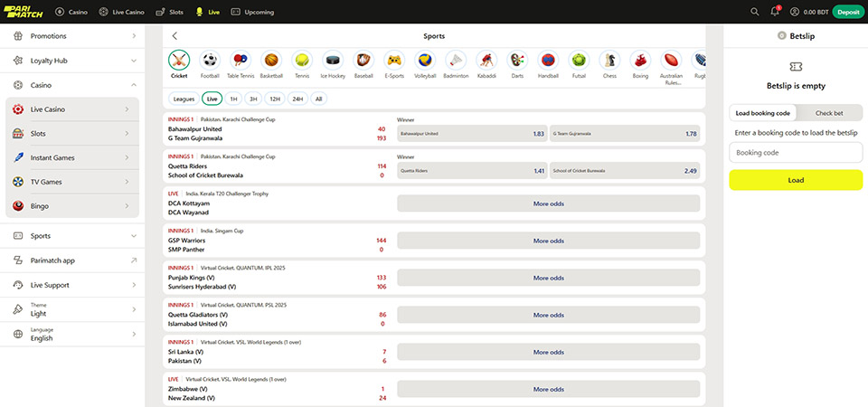
Task: Select the Basketball sport icon
Action: pos(271,60)
